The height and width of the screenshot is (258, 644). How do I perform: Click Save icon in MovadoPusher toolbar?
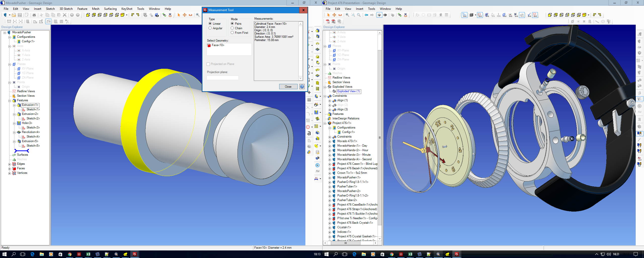(x=20, y=15)
